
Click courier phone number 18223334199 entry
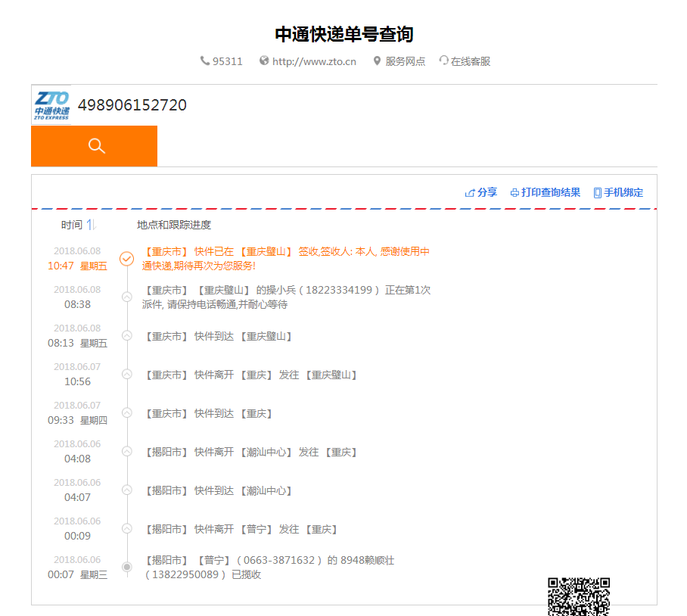287,297
